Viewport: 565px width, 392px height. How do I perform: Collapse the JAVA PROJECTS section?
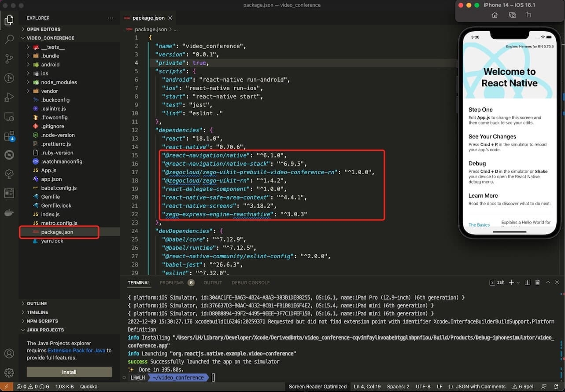[45, 330]
